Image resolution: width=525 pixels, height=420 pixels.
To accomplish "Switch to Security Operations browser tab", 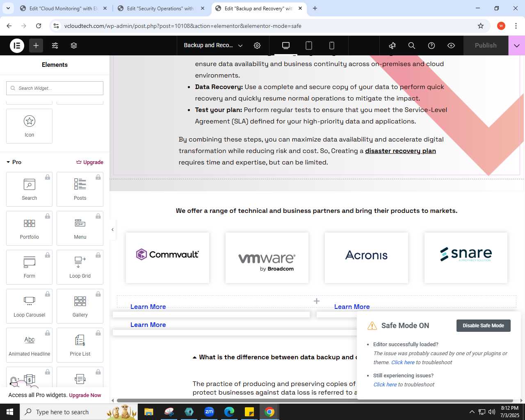I will coord(161,8).
